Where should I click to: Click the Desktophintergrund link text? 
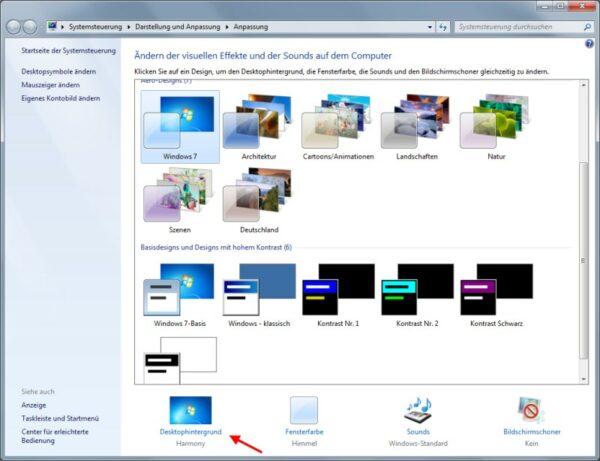(191, 432)
